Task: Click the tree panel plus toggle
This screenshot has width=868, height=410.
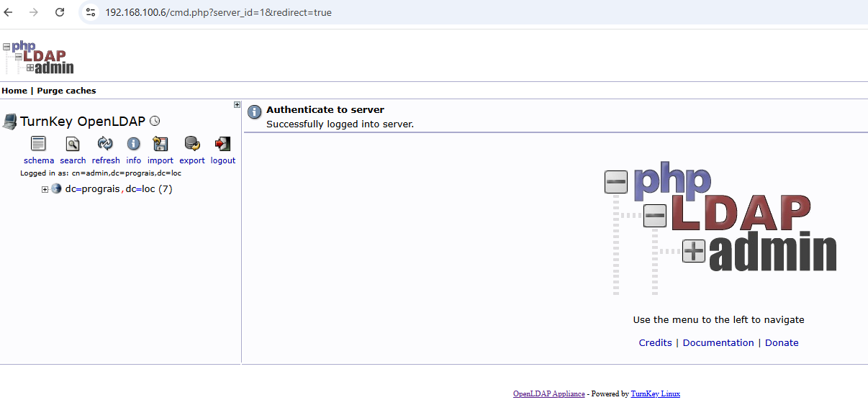Action: [238, 104]
